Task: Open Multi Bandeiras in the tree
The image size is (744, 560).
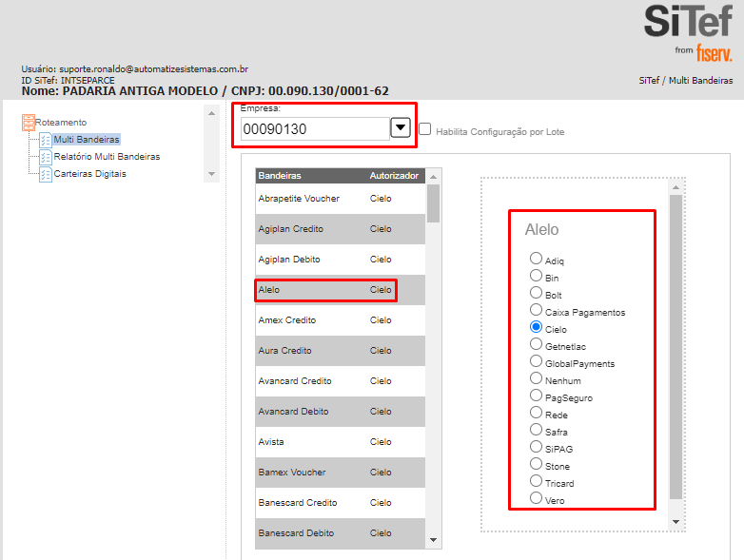Action: pyautogui.click(x=87, y=140)
